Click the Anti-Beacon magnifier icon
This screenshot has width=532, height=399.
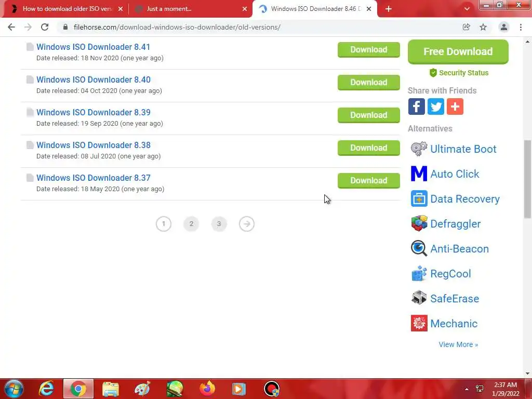click(419, 249)
